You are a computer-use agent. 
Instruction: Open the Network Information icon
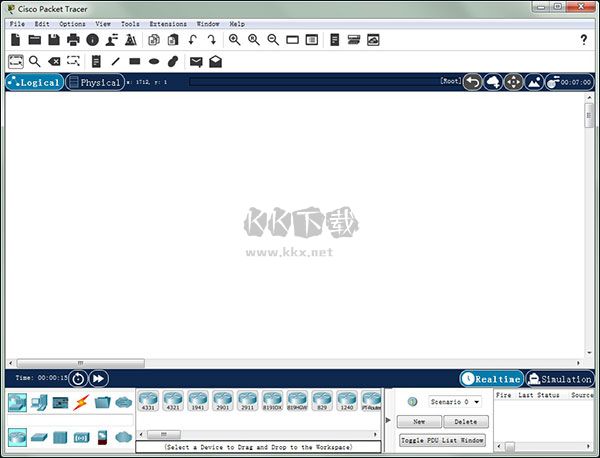click(x=93, y=40)
